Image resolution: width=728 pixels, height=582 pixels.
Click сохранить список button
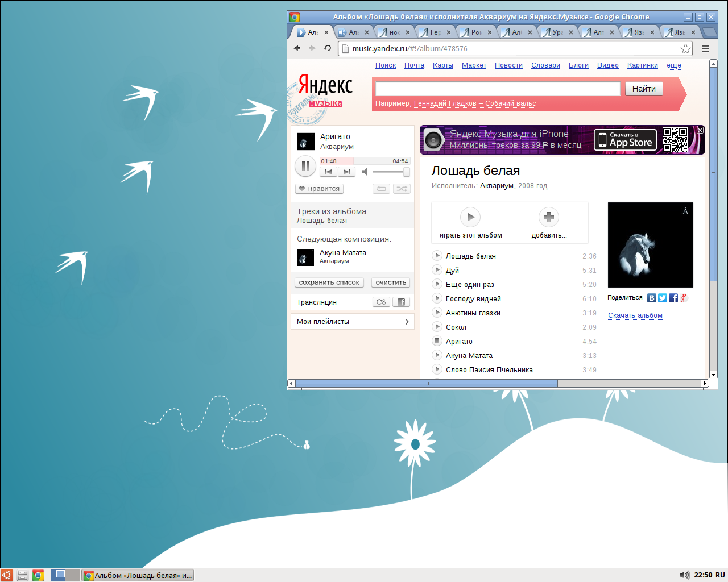pyautogui.click(x=329, y=282)
